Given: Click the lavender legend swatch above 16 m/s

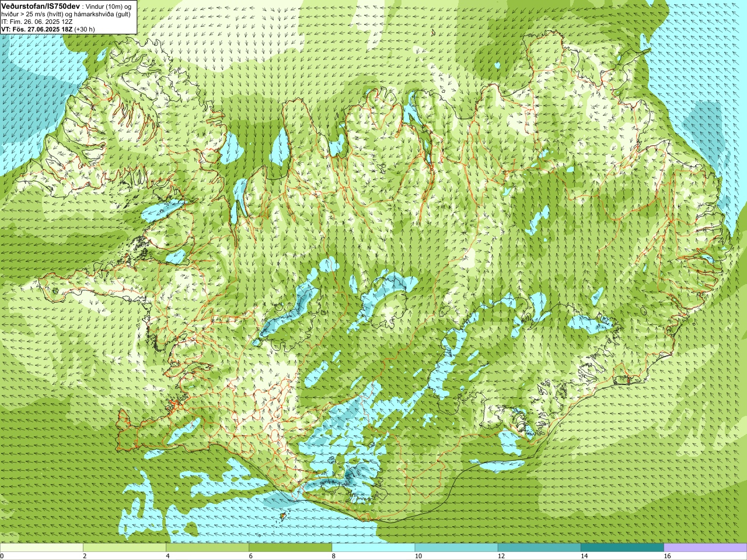Looking at the screenshot, I should pos(706,548).
